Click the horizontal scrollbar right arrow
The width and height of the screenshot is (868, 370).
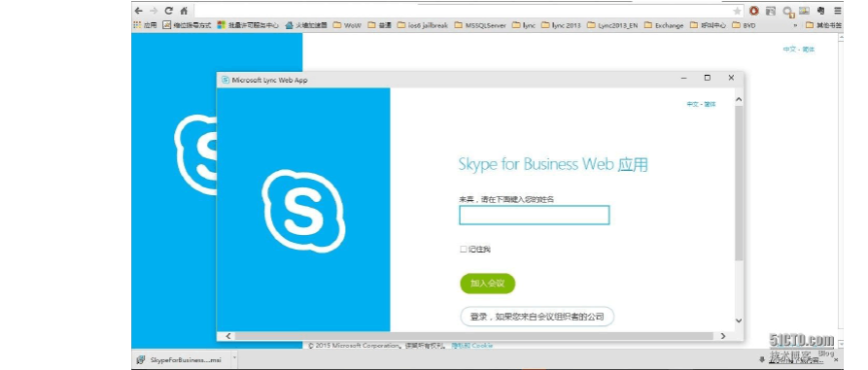(722, 336)
